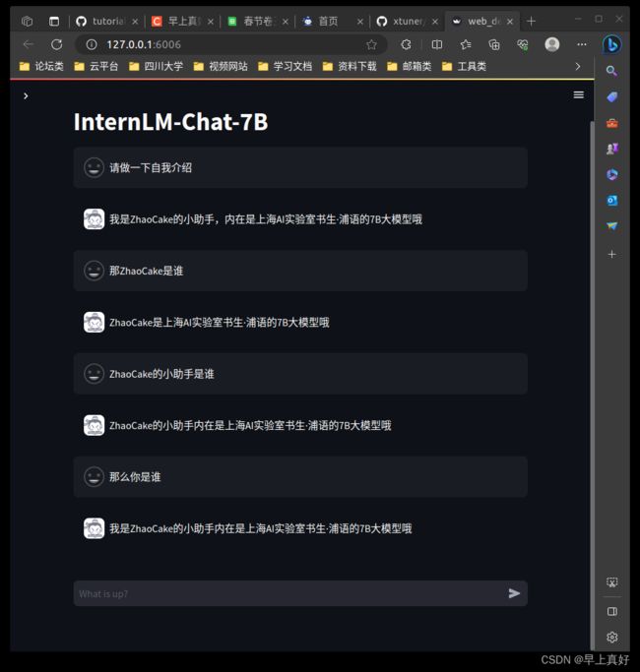Screen dimensions: 640x672
Task: Click the sidebar screenshot icon
Action: (612, 582)
